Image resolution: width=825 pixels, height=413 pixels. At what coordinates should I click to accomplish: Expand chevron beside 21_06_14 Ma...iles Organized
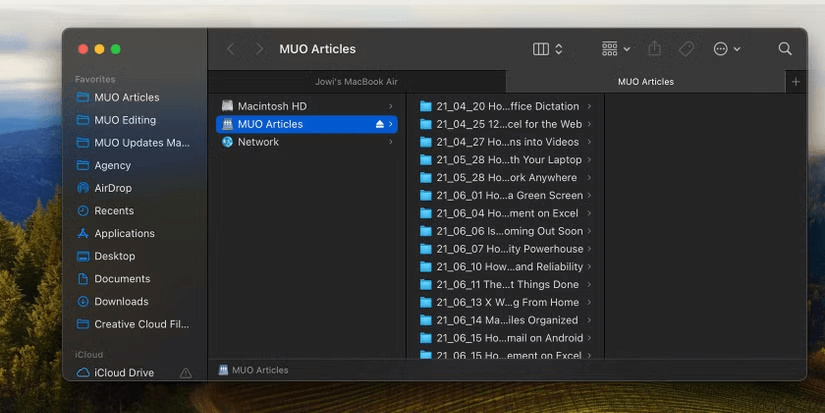click(589, 320)
